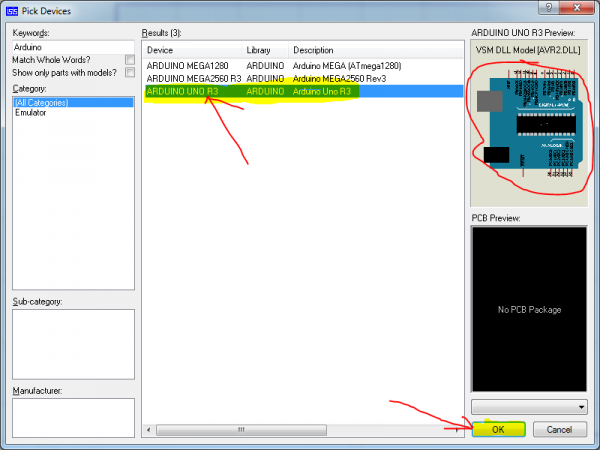Click the results horizontal scrollbar thumb

tap(241, 430)
